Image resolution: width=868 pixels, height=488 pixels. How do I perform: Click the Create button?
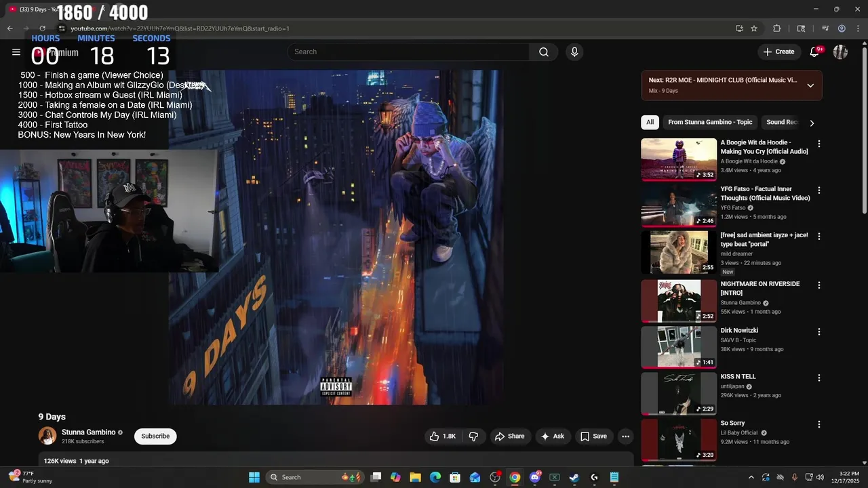[778, 52]
